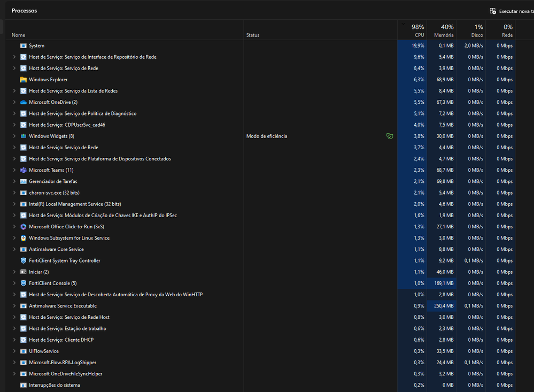Click the Windows Explorer folder icon
Image resolution: width=534 pixels, height=392 pixels.
[x=23, y=80]
